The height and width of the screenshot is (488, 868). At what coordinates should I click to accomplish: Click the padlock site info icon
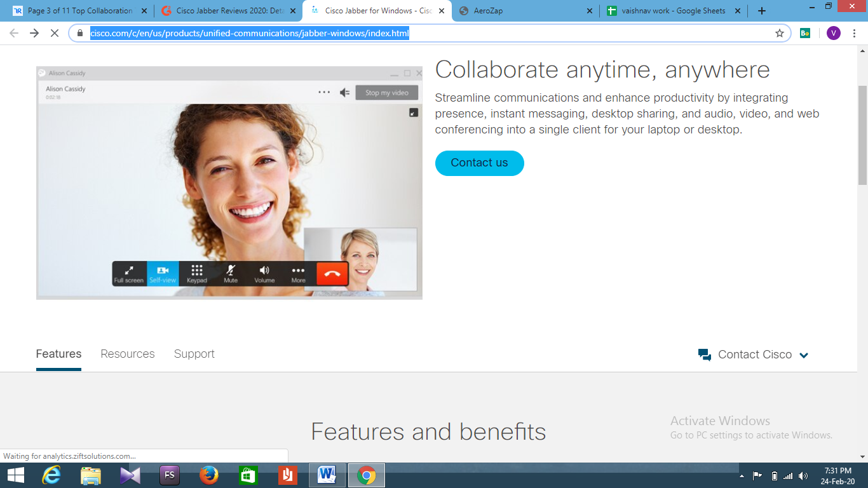coord(80,33)
